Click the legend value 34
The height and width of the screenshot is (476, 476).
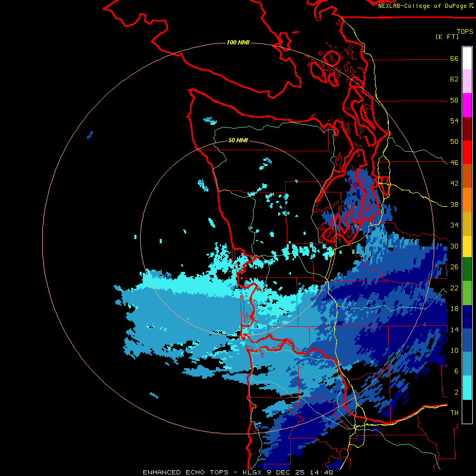pos(454,225)
